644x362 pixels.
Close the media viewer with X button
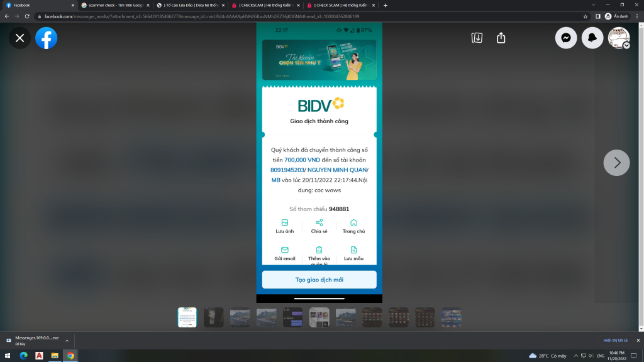click(19, 38)
